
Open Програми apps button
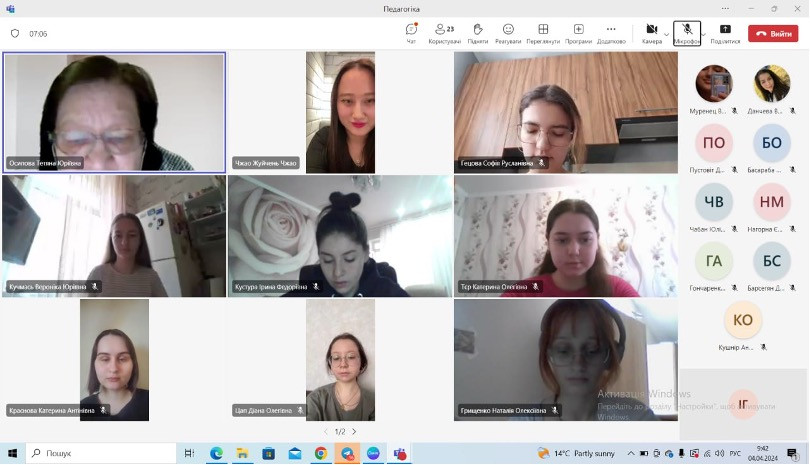[x=578, y=34]
